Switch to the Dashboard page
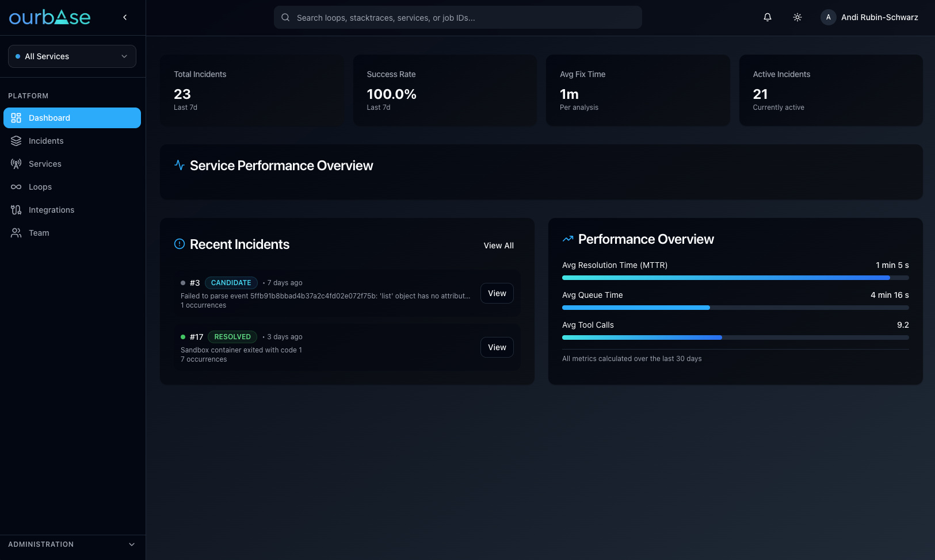This screenshot has height=560, width=935. point(49,117)
